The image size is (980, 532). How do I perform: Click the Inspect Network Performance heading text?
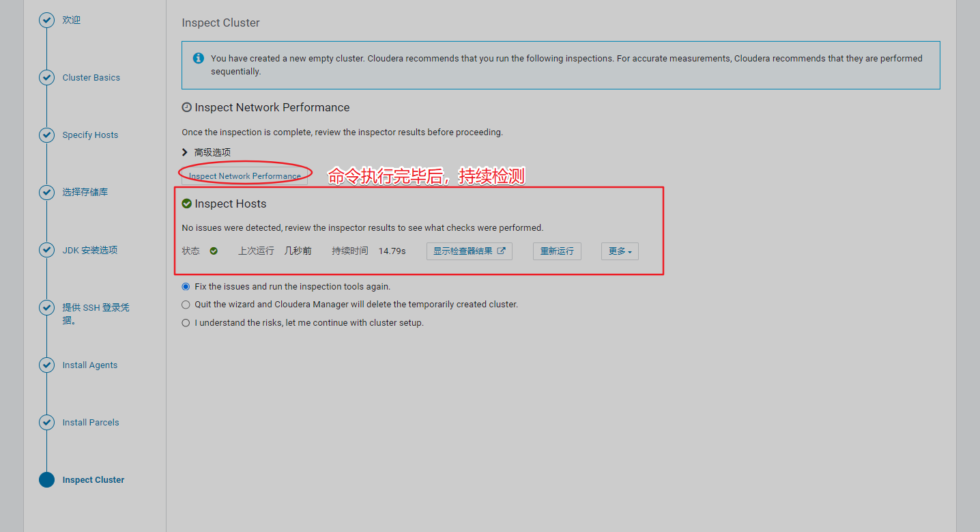(272, 107)
